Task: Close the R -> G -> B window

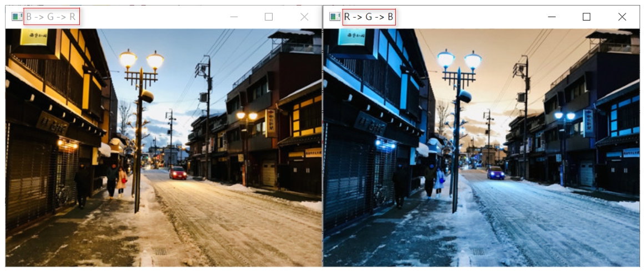Action: click(622, 17)
